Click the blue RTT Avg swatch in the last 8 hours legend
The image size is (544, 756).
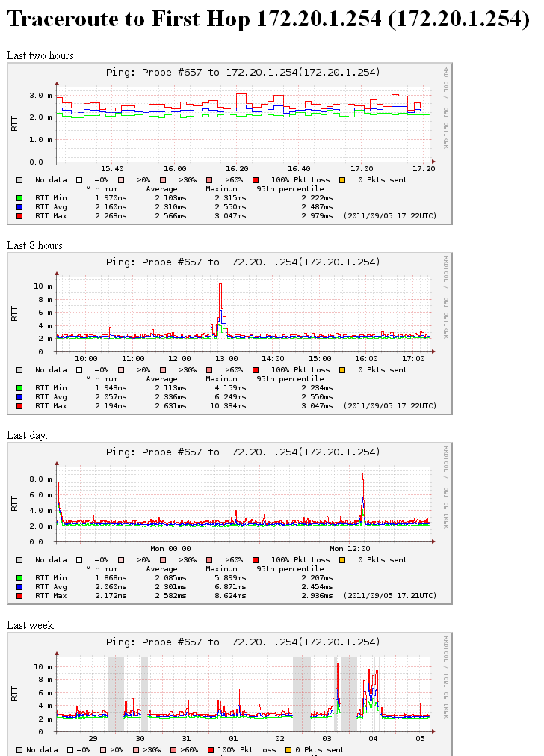coord(20,396)
